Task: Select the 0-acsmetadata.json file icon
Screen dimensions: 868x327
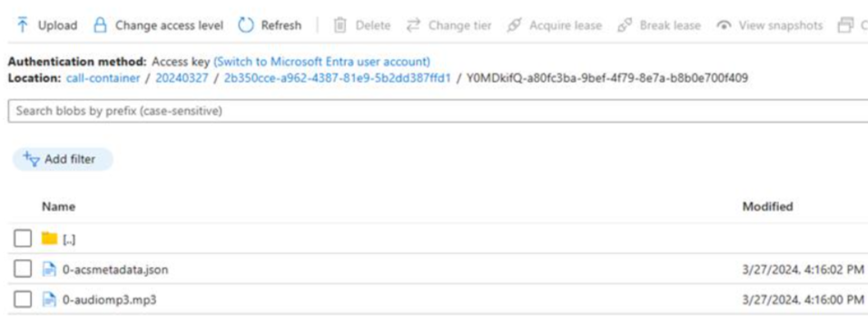Action: pyautogui.click(x=50, y=270)
